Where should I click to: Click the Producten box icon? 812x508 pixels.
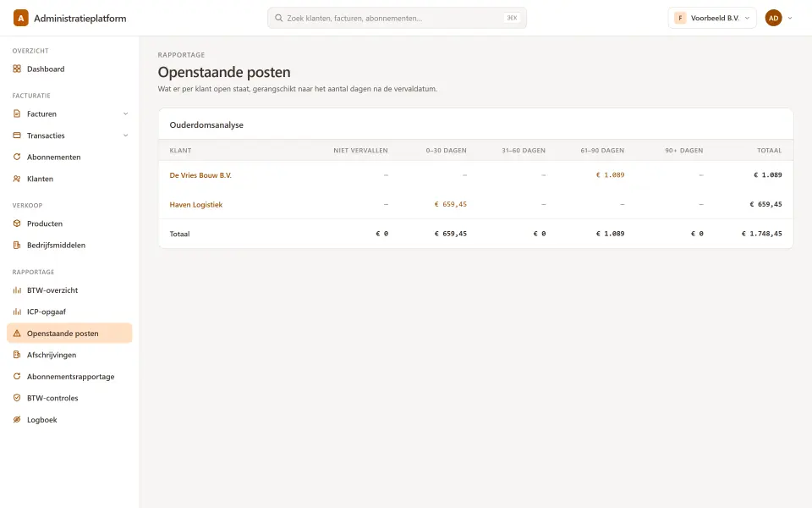coord(17,224)
